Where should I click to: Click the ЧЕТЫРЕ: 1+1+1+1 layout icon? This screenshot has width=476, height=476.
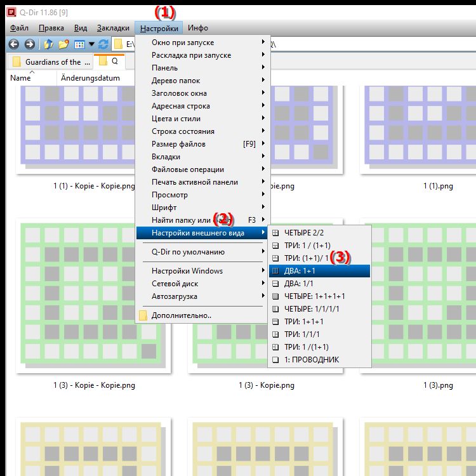point(275,296)
